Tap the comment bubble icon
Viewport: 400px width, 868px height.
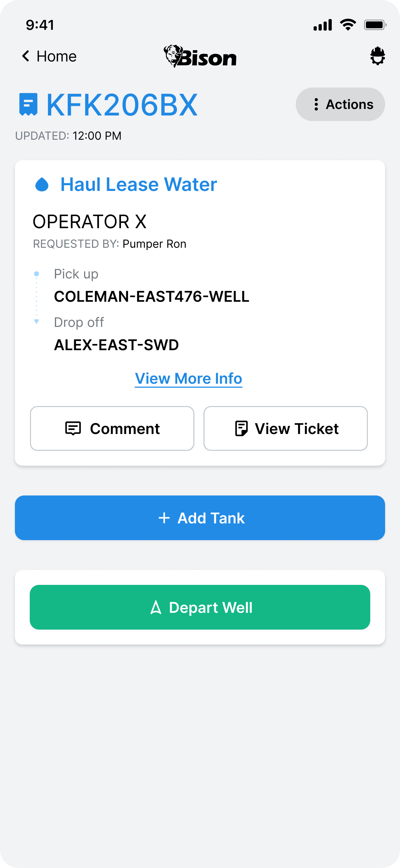pos(73,429)
